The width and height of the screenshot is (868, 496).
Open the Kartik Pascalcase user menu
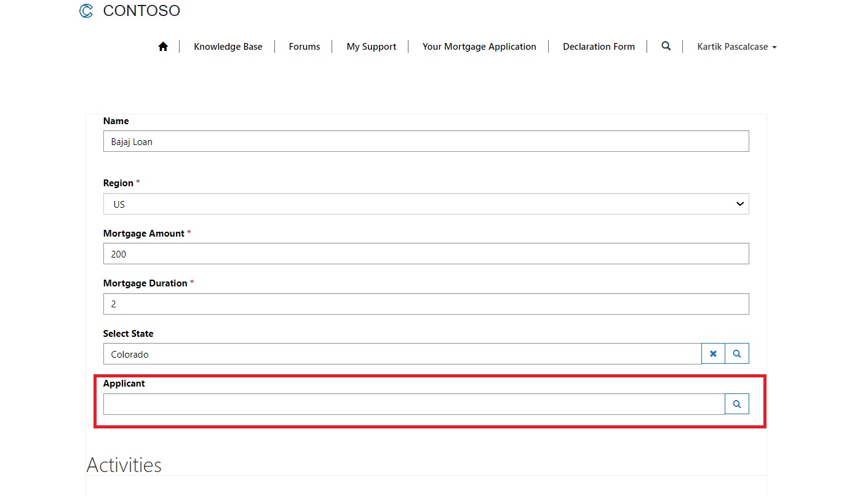[x=736, y=47]
